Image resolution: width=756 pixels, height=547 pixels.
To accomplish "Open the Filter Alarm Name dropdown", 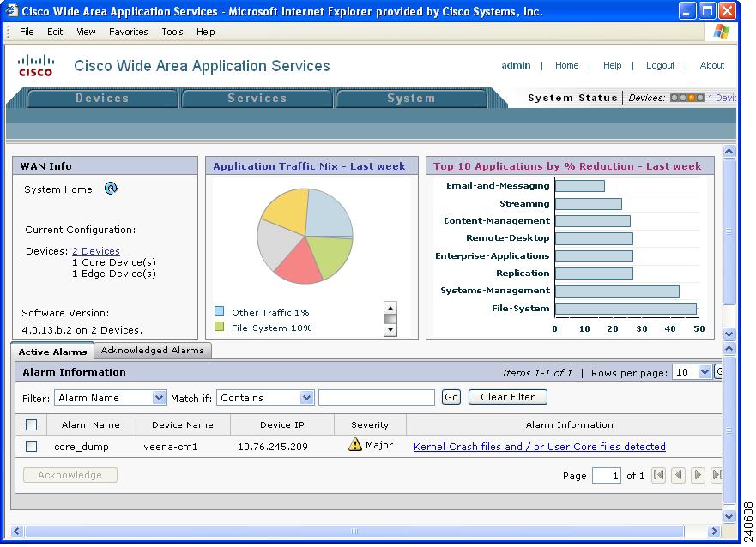I will point(111,398).
